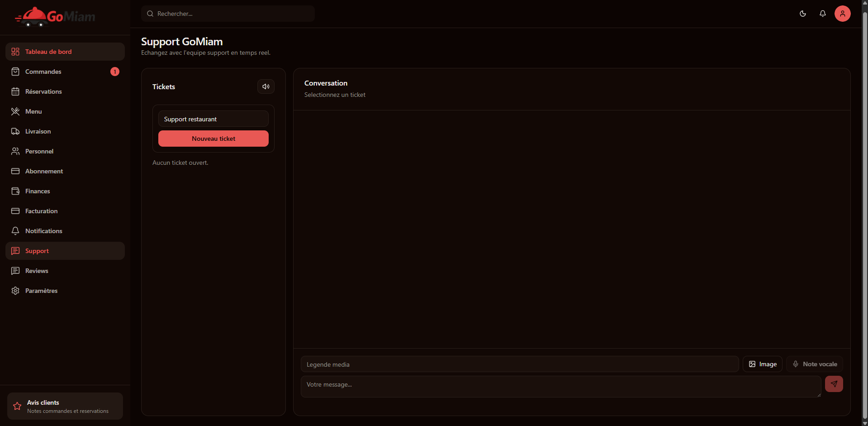Attach an Image to the message
This screenshot has height=426, width=868.
[763, 364]
